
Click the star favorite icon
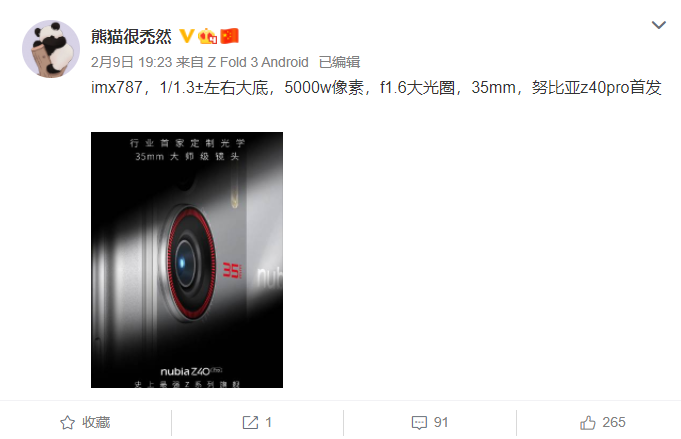pos(67,422)
